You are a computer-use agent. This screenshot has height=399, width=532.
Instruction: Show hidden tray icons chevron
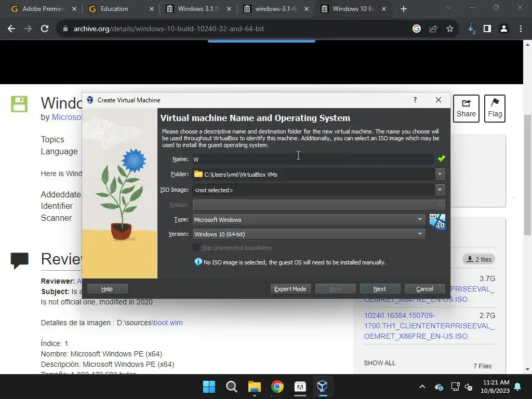422,387
